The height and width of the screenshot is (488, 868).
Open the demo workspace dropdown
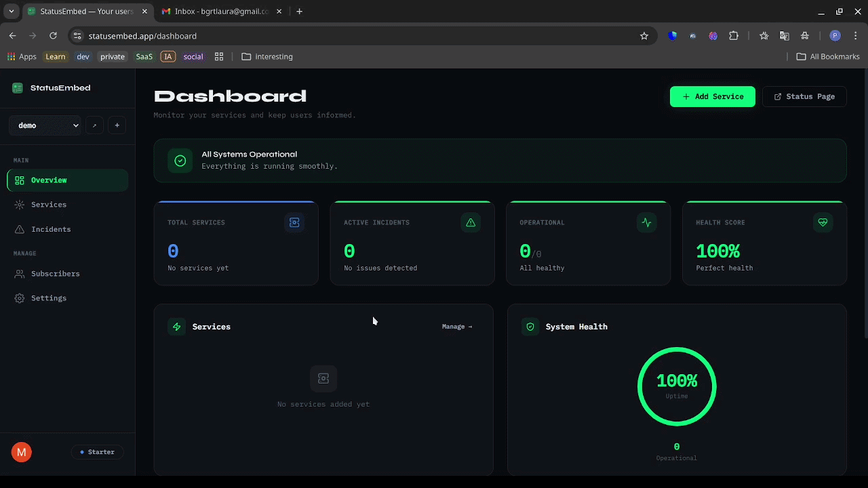pyautogui.click(x=45, y=125)
